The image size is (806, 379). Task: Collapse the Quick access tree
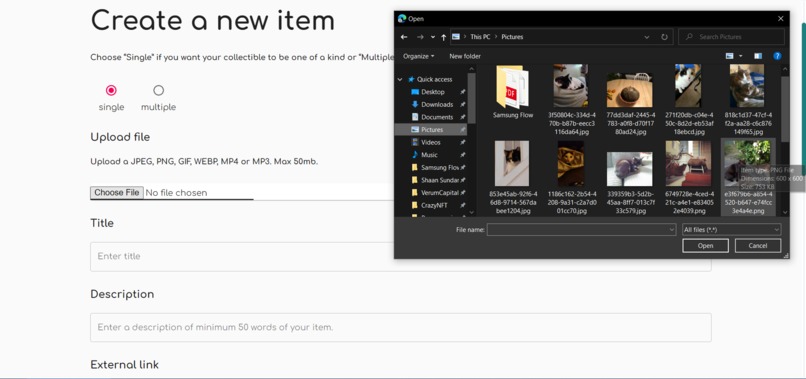400,80
